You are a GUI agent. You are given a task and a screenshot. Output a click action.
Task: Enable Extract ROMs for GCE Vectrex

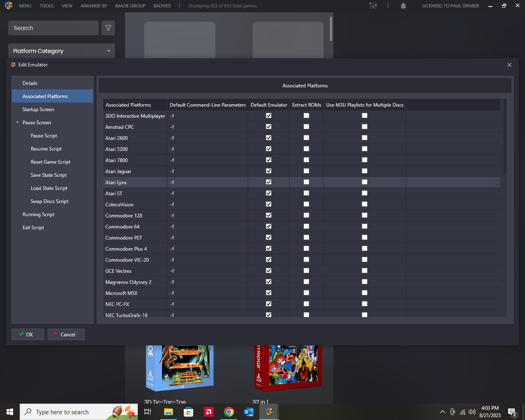(x=306, y=271)
